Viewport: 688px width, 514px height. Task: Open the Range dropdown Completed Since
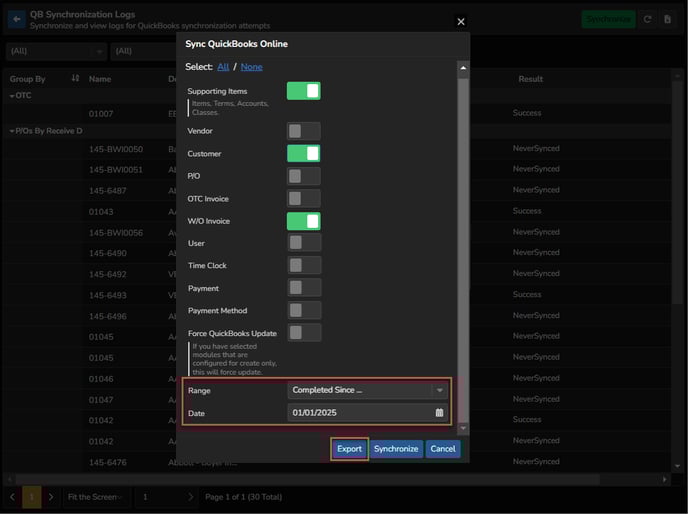368,390
